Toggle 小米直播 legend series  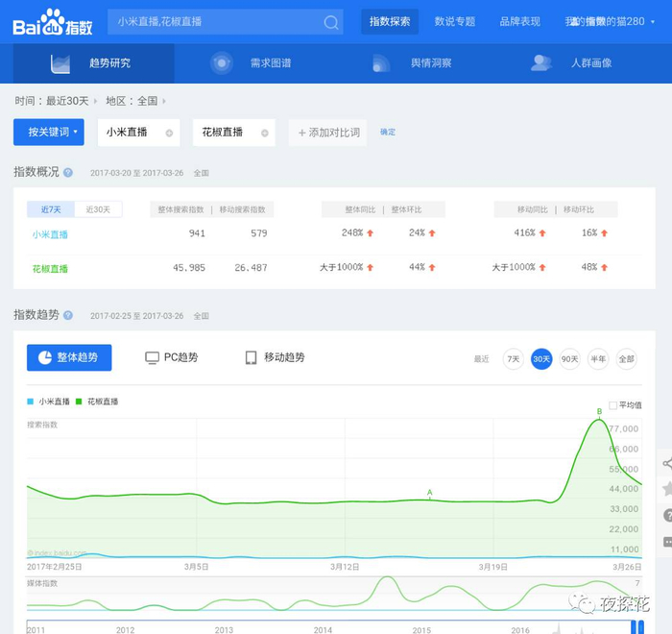pyautogui.click(x=48, y=402)
